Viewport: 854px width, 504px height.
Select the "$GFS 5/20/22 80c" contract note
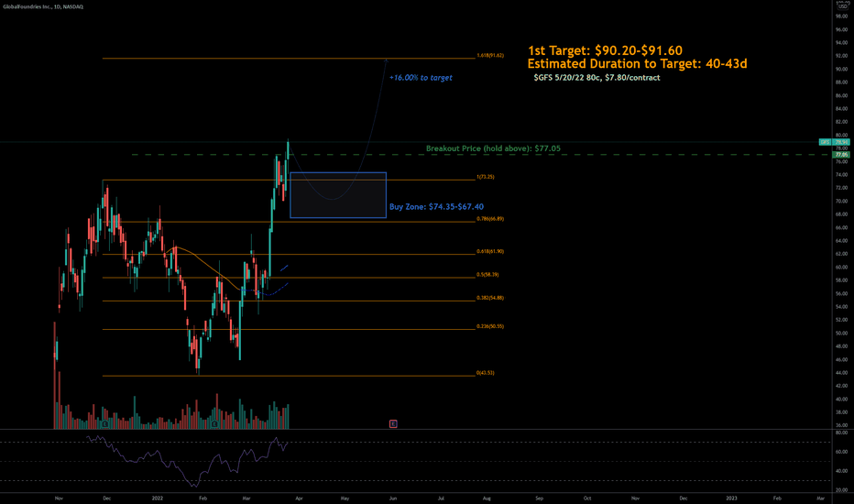point(597,77)
